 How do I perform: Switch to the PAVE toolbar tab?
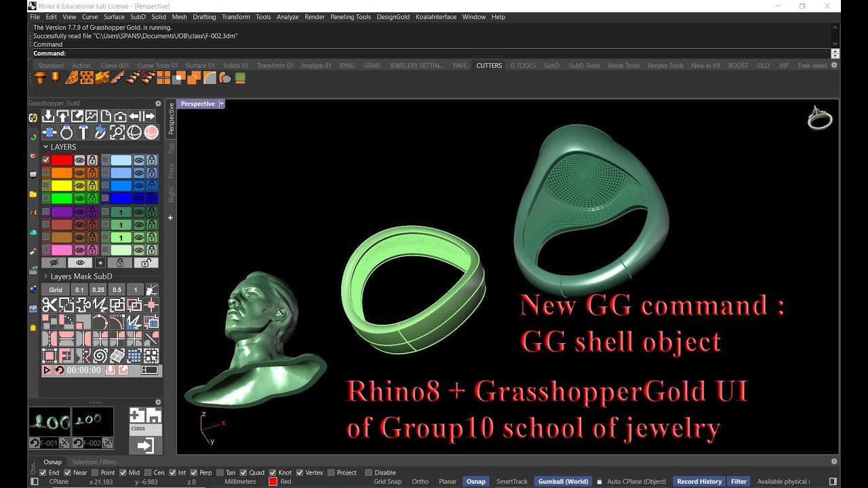coord(460,66)
